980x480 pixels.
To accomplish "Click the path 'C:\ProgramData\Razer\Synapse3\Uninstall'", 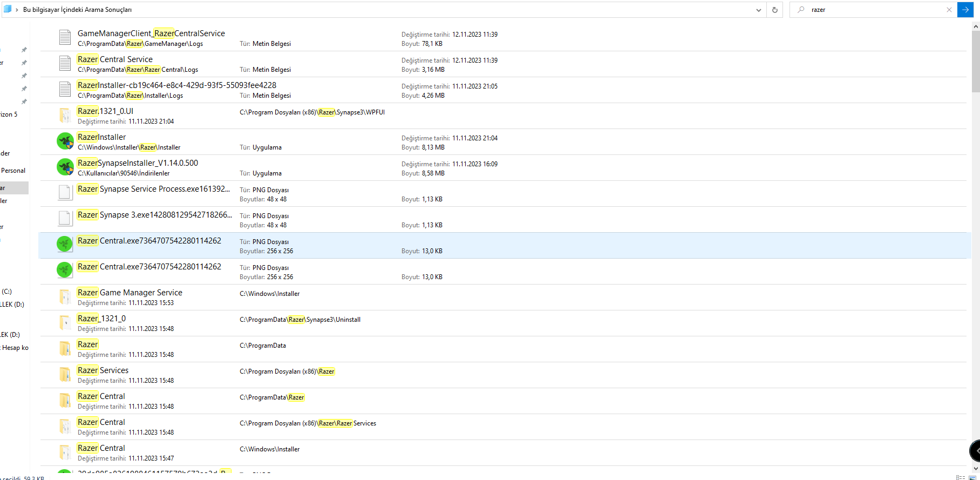I will [300, 320].
